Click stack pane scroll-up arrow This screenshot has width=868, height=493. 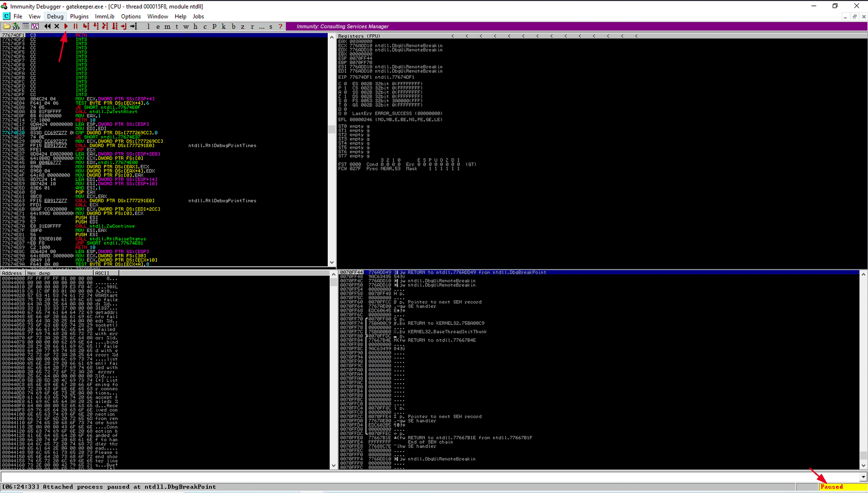(863, 274)
